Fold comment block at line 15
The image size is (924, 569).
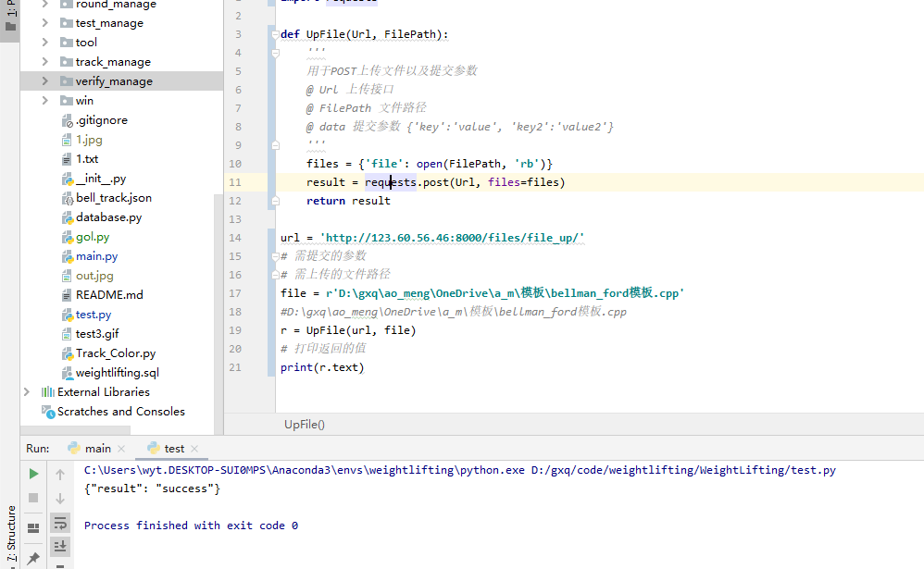tap(275, 256)
